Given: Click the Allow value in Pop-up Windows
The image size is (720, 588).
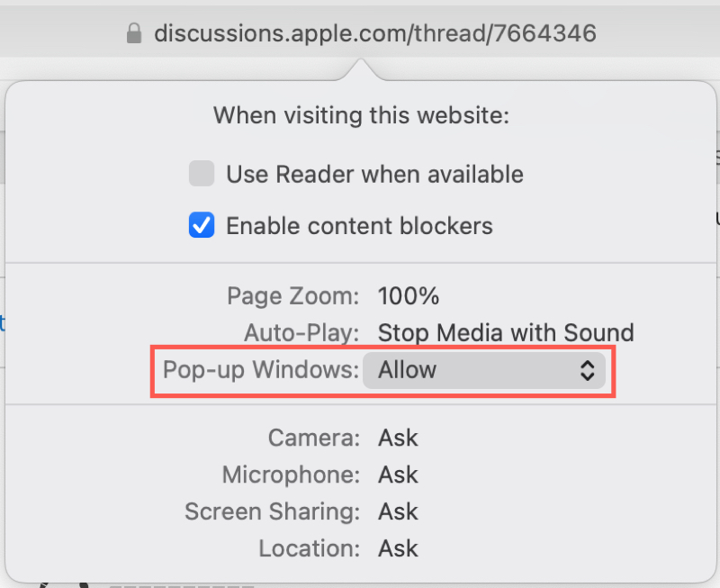Looking at the screenshot, I should (x=408, y=370).
